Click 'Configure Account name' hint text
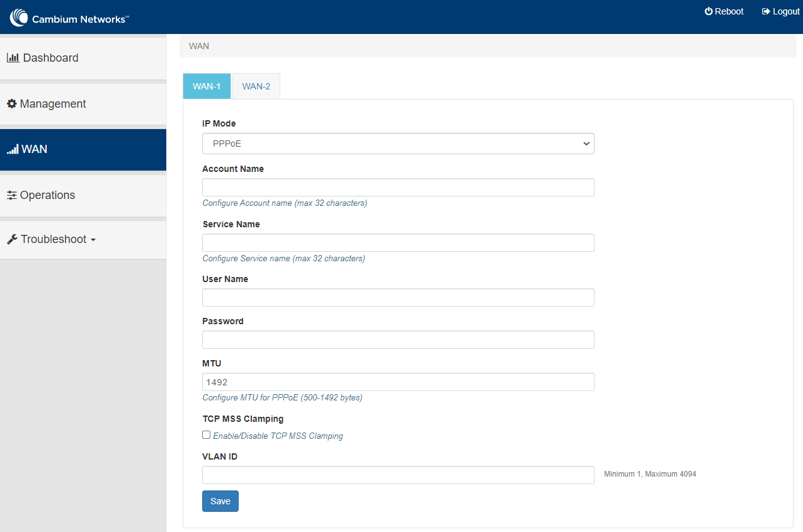This screenshot has width=803, height=532. (285, 203)
